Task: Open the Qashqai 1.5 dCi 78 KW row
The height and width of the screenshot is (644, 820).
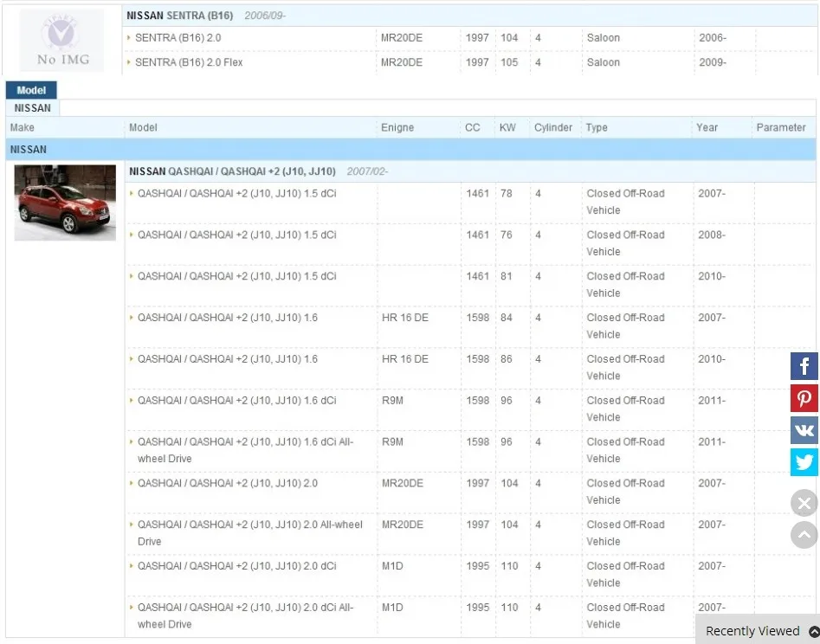Action: 237,193
